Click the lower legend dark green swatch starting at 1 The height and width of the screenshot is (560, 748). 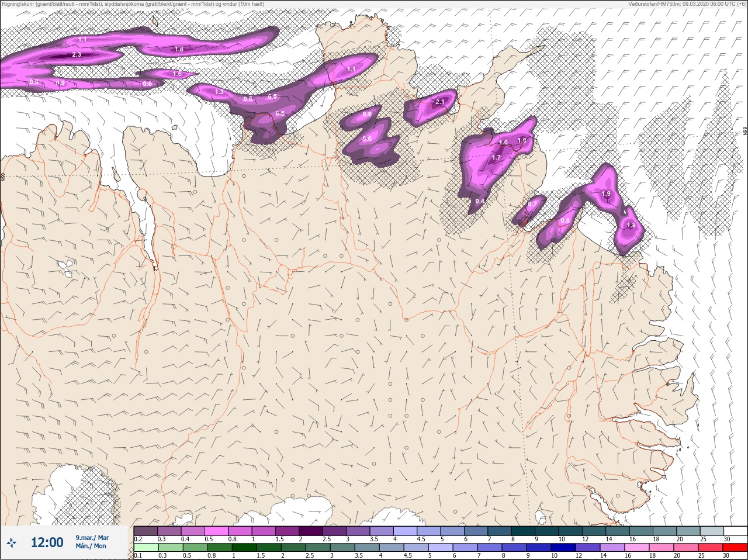click(x=244, y=548)
